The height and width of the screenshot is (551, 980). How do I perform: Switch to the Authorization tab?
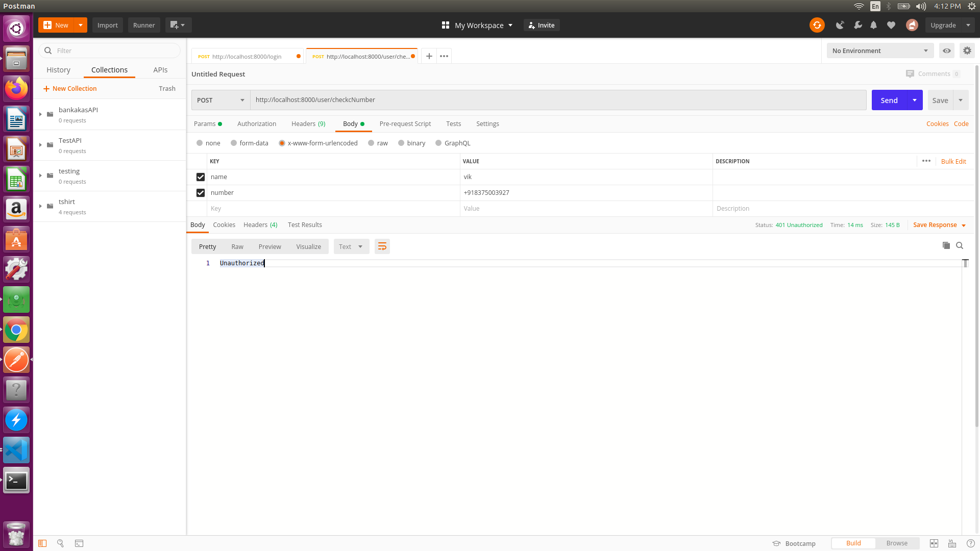(x=256, y=123)
